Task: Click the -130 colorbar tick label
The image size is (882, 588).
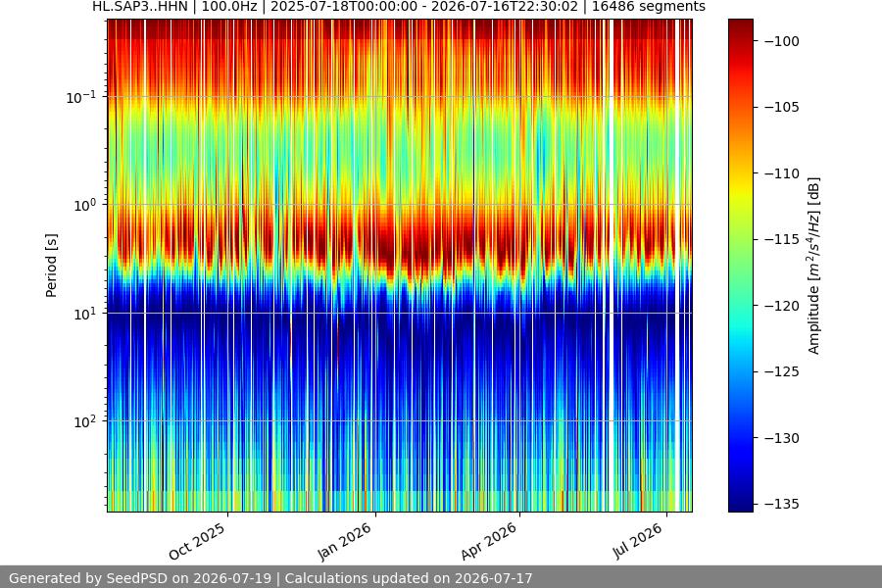Action: [x=782, y=438]
